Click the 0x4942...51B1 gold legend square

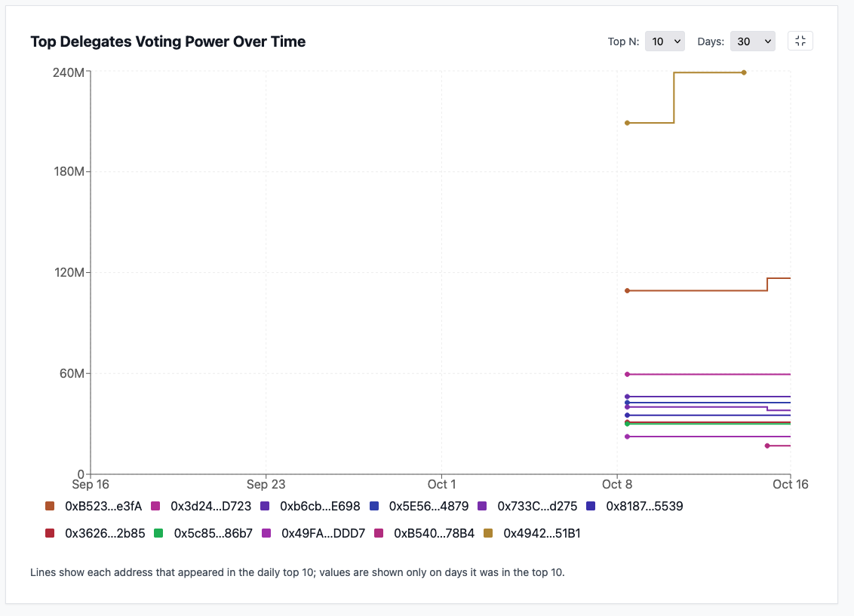tap(488, 533)
